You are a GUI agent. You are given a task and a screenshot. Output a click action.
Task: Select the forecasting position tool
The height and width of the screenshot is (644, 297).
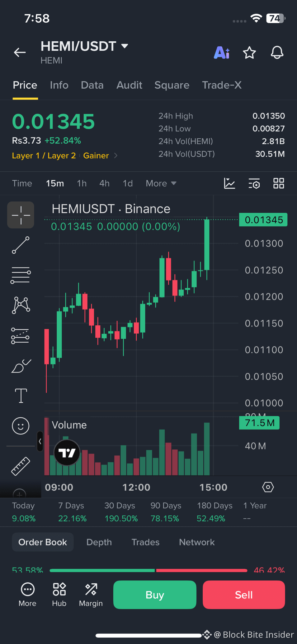click(20, 336)
